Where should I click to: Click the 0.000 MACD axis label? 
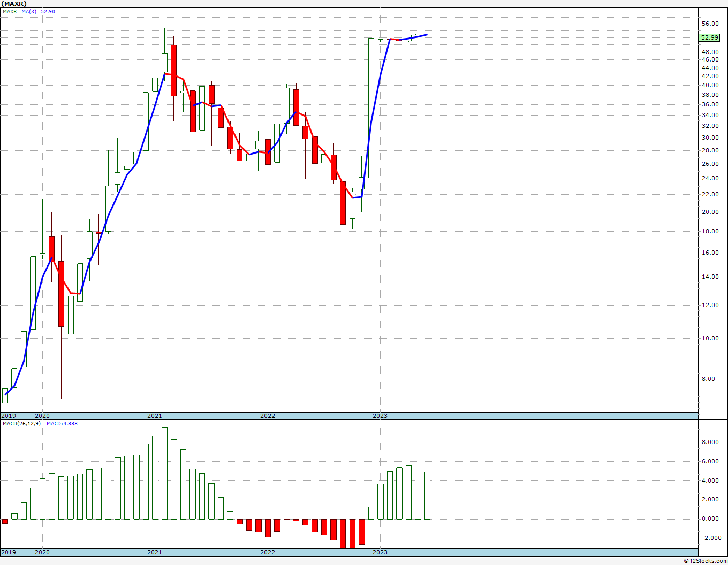point(710,518)
